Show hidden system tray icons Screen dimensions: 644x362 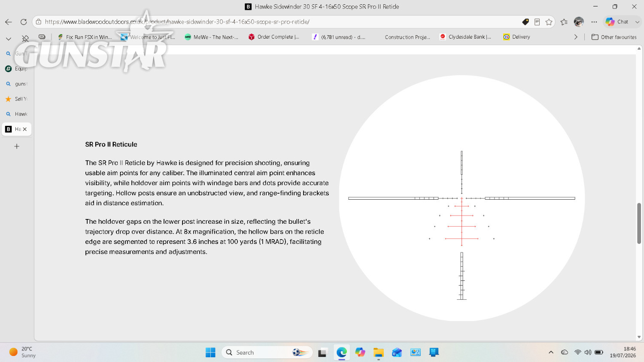551,353
